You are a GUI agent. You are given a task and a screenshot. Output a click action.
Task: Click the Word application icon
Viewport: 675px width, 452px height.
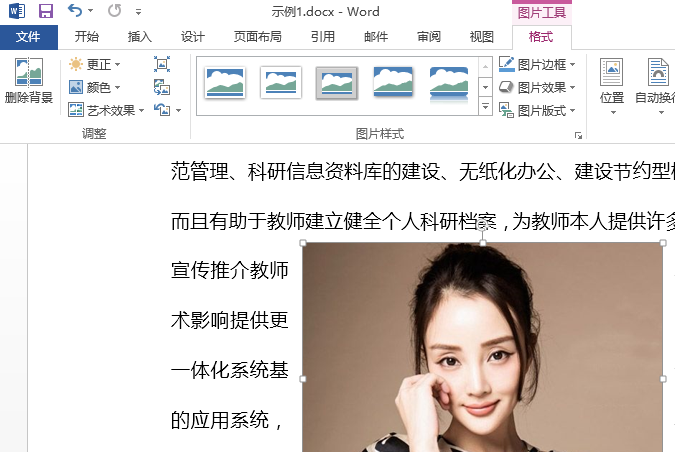17,11
